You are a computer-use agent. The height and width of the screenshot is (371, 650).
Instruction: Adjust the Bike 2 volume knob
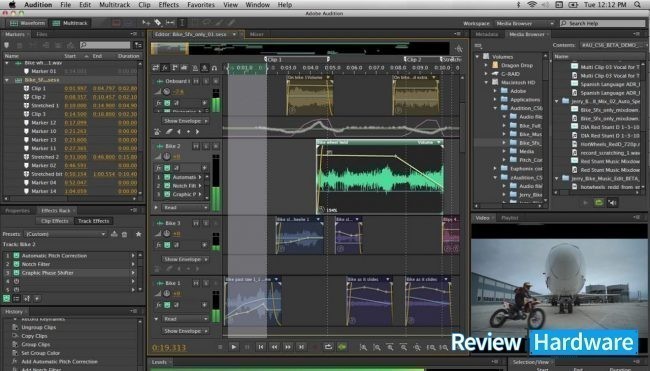[x=167, y=156]
